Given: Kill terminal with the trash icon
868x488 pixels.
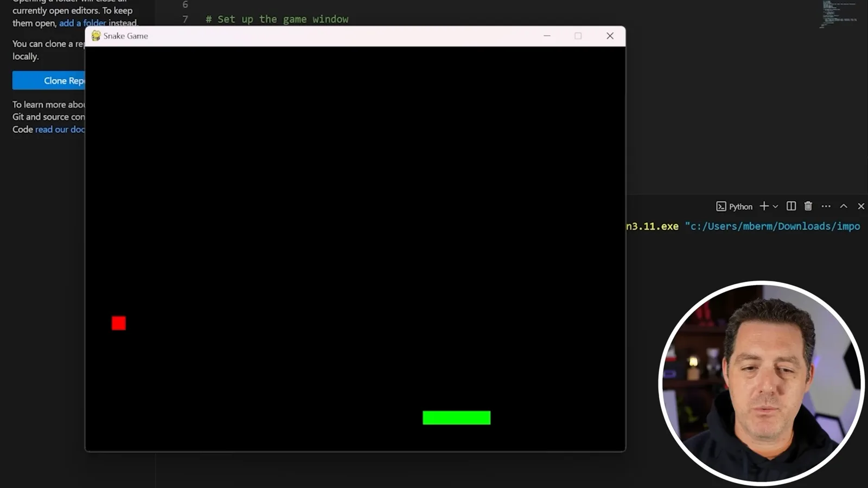Looking at the screenshot, I should 808,206.
